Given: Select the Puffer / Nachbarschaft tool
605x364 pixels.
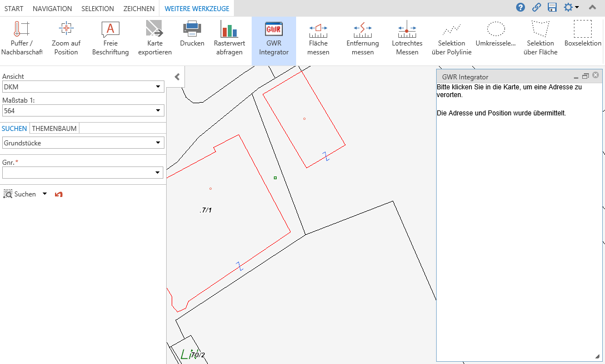Looking at the screenshot, I should tap(22, 38).
